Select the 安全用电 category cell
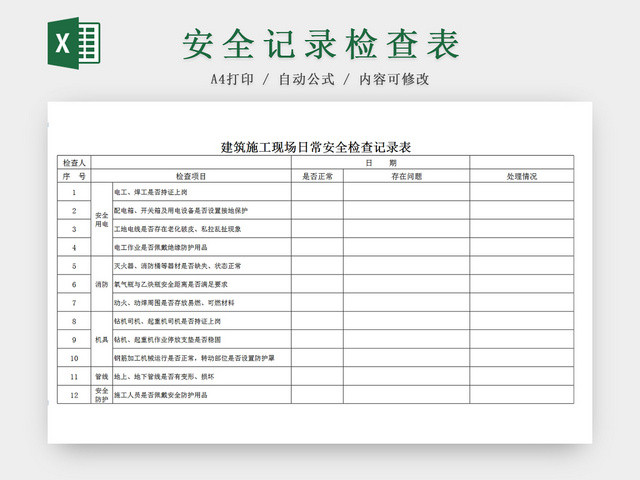Viewport: 640px width, 480px height. click(x=102, y=220)
